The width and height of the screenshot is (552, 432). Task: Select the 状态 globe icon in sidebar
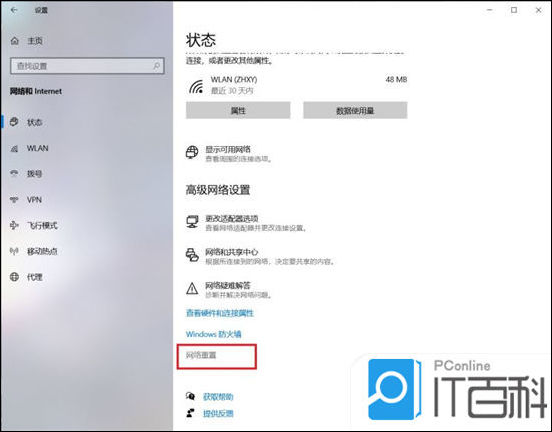[14, 122]
